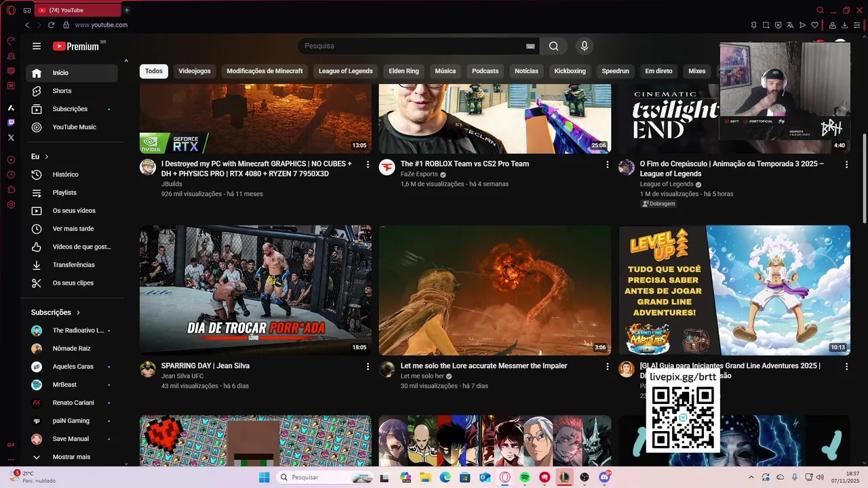868x488 pixels.
Task: Open a new tab with the plus icon
Action: (x=127, y=10)
